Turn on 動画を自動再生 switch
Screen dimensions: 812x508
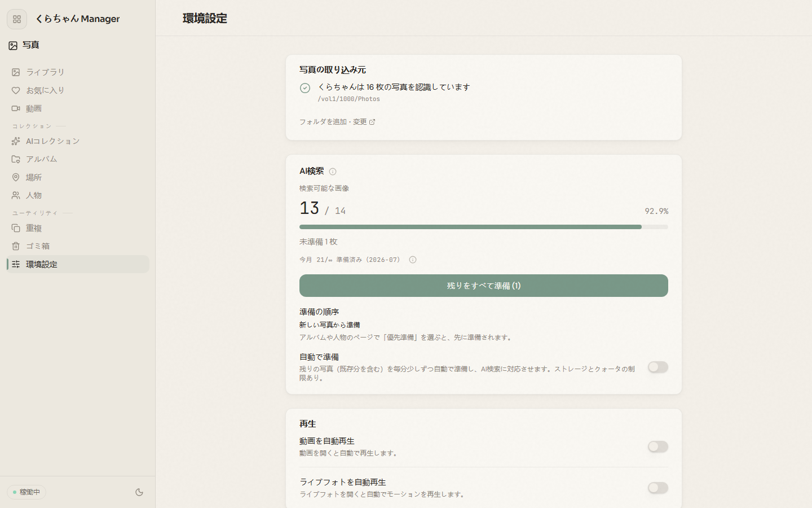(x=657, y=446)
